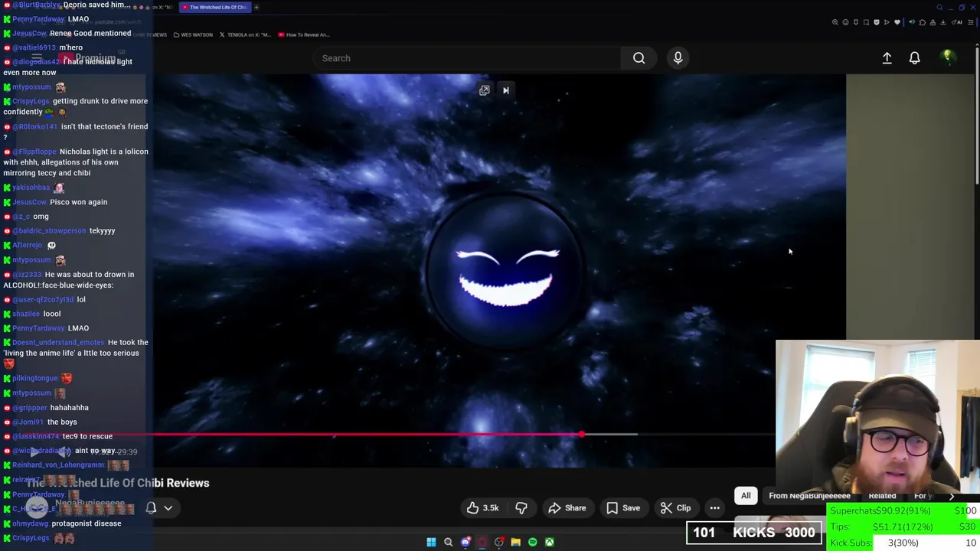Click chat message 'Pisco won again'
The width and height of the screenshot is (980, 551).
[78, 202]
